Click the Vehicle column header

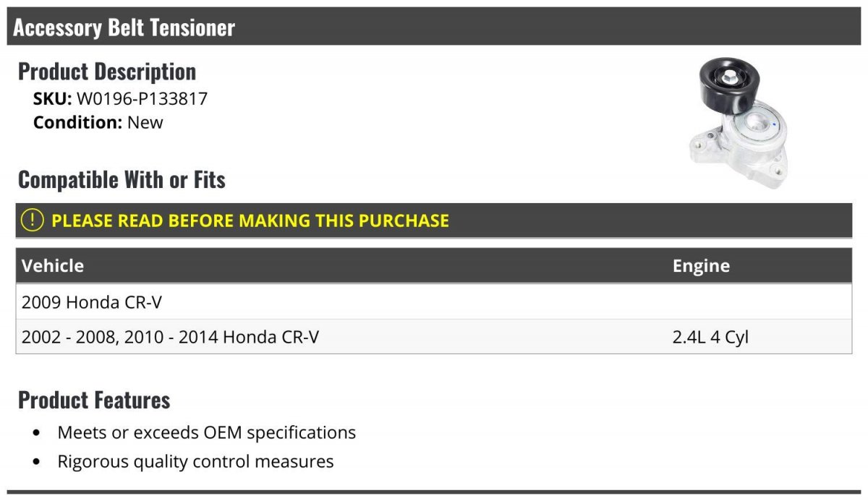pyautogui.click(x=53, y=265)
